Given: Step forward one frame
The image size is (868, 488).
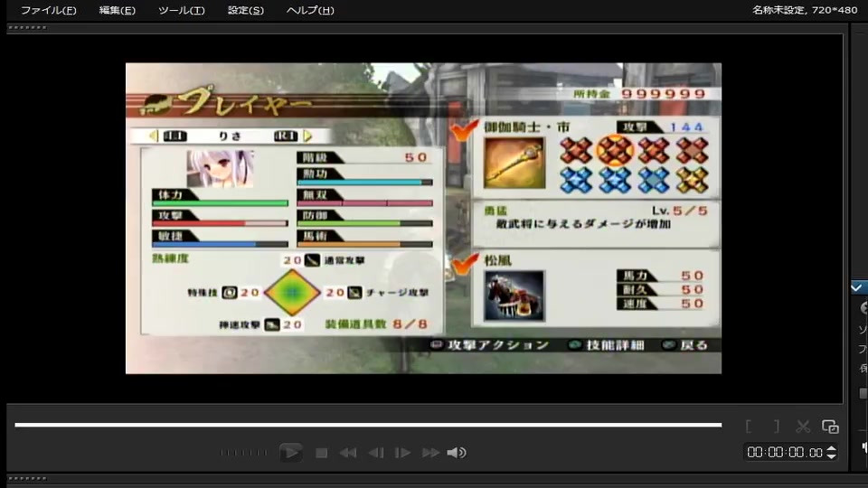Looking at the screenshot, I should click(x=402, y=453).
